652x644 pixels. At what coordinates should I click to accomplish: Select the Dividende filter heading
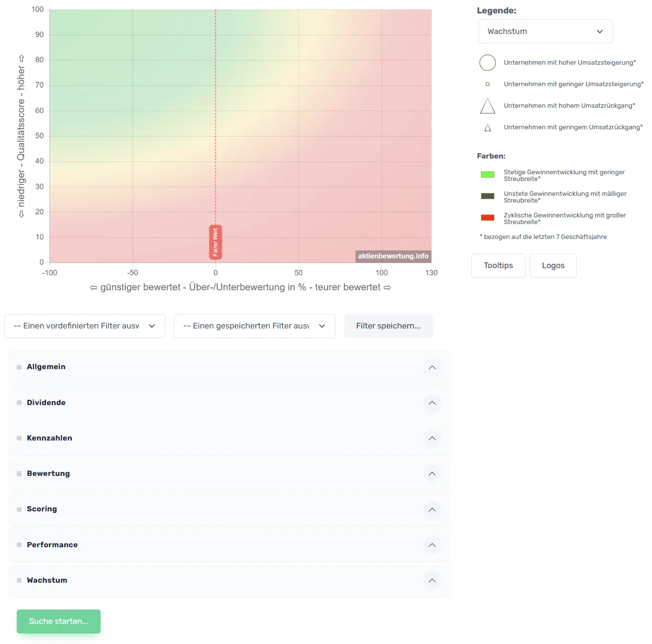click(46, 403)
